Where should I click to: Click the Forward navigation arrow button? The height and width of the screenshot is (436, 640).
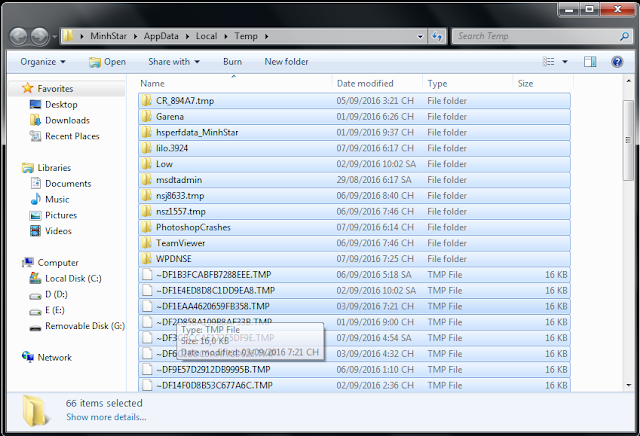click(x=40, y=37)
